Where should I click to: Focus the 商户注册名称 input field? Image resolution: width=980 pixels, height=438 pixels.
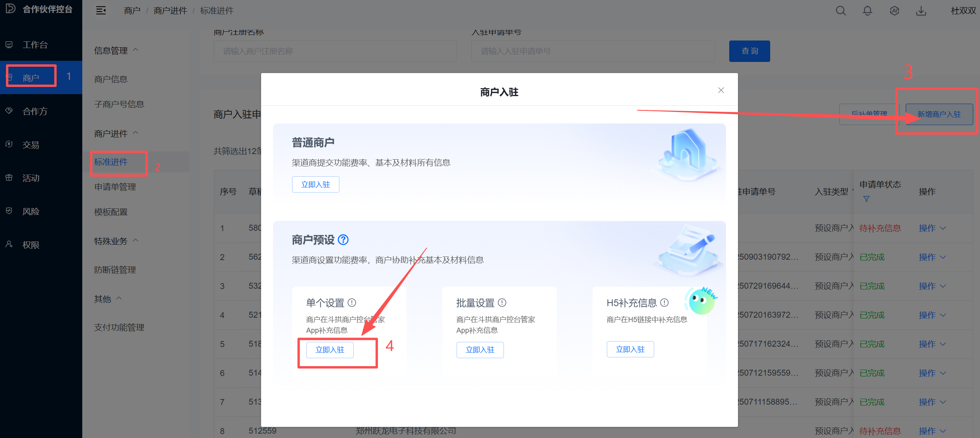point(335,51)
